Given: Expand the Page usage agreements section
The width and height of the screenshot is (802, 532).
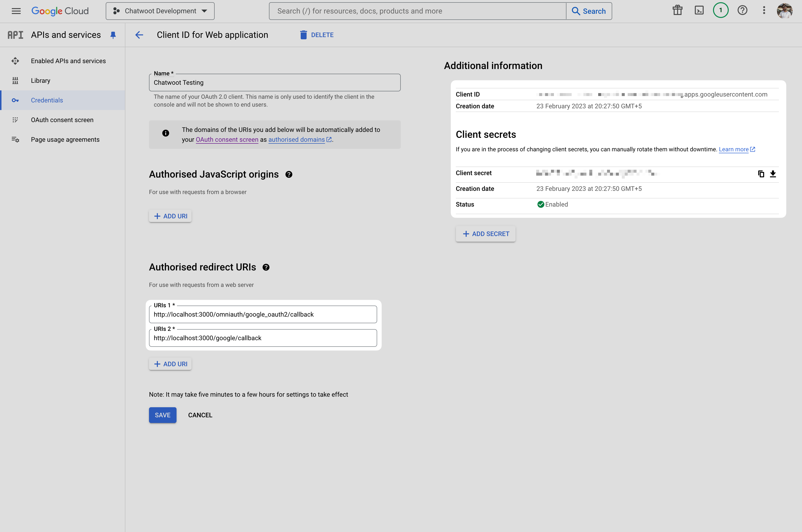Looking at the screenshot, I should pyautogui.click(x=65, y=140).
